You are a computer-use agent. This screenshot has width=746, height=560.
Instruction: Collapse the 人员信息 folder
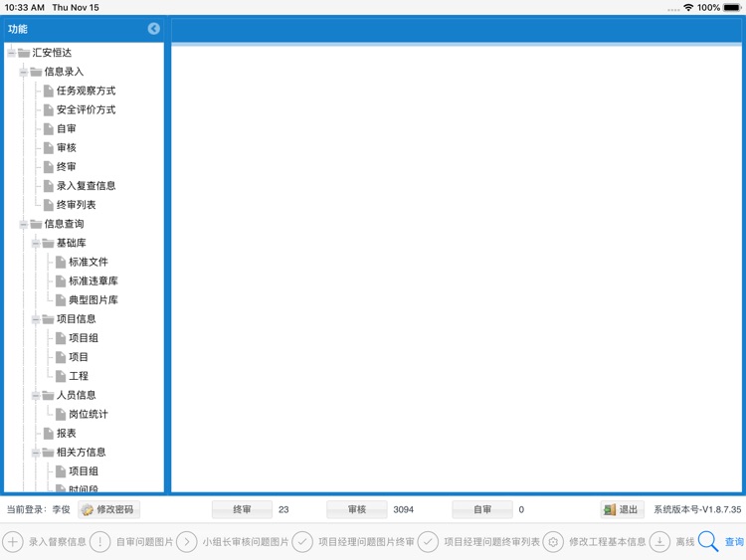(36, 395)
